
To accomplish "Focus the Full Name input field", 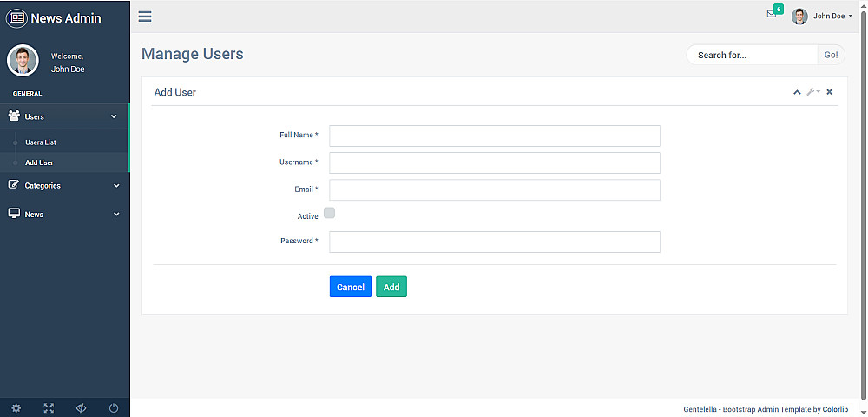I will coord(495,136).
